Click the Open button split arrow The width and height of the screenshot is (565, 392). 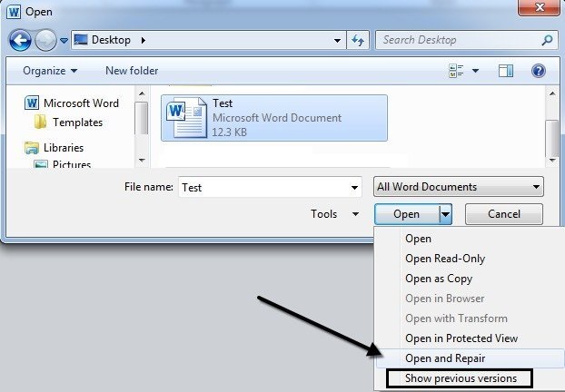click(446, 214)
